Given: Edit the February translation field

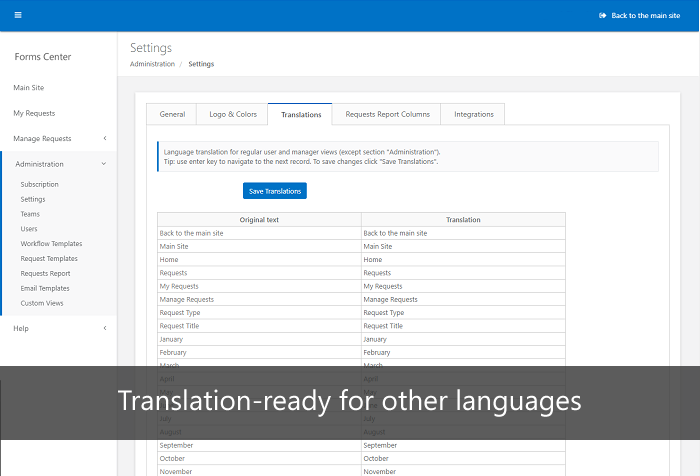Looking at the screenshot, I should pos(463,352).
